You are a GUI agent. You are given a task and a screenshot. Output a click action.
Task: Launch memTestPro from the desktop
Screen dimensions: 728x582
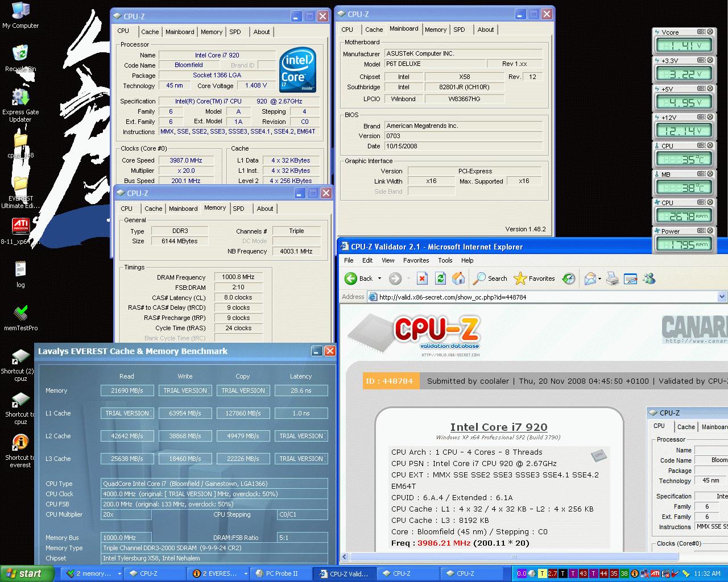(20, 318)
